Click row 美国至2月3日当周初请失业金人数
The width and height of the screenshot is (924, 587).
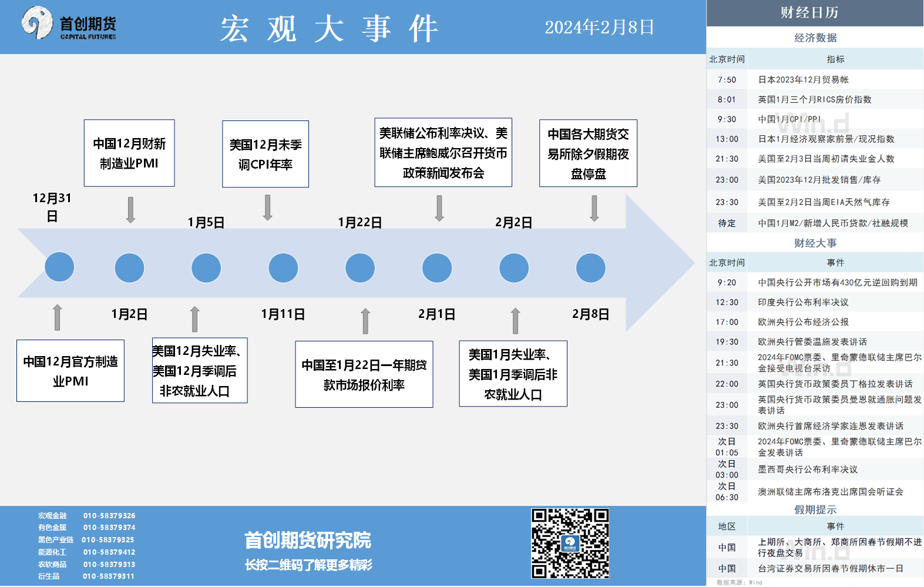point(815,159)
